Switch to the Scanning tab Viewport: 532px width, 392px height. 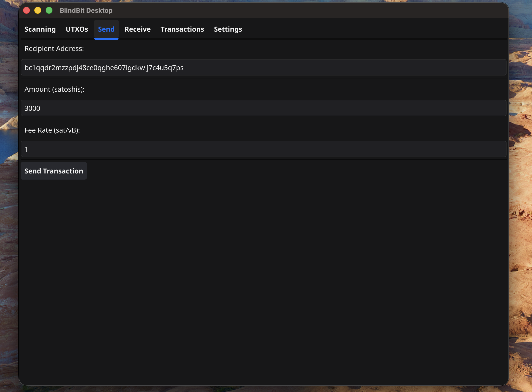click(40, 29)
